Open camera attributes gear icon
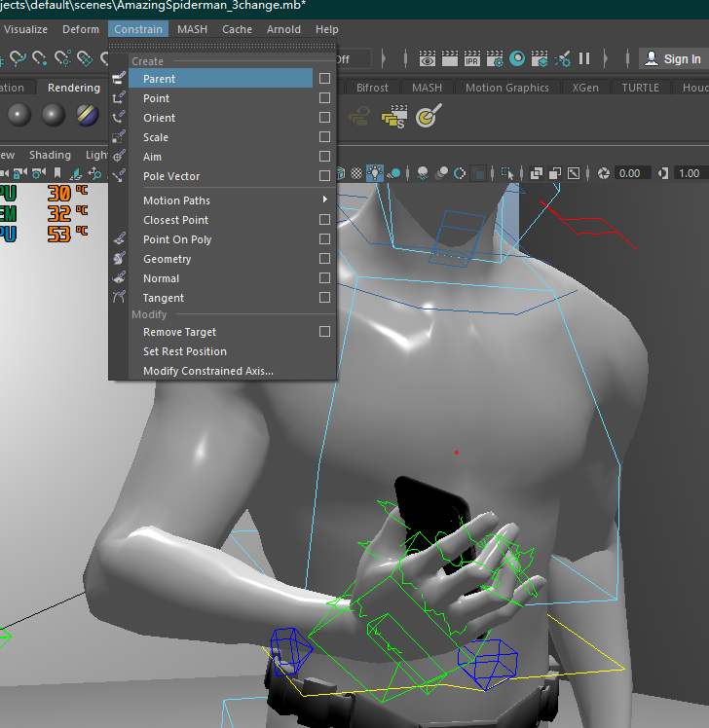 [39, 173]
